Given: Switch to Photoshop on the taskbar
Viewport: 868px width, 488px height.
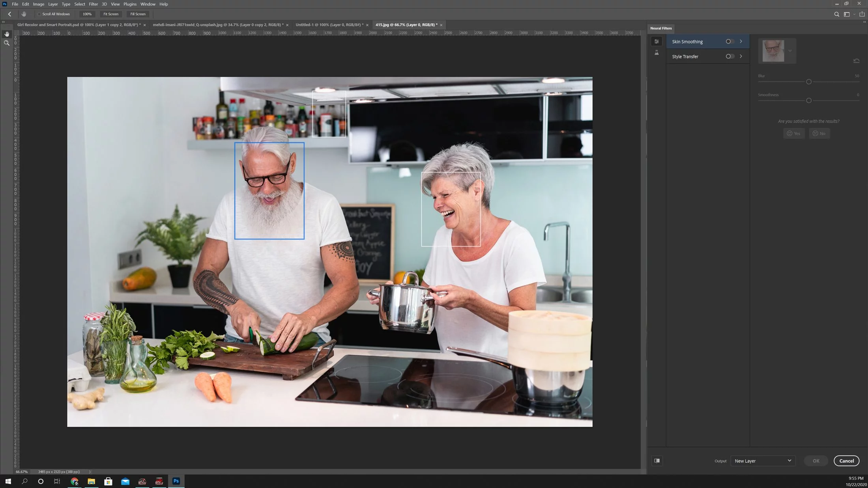Looking at the screenshot, I should tap(176, 481).
